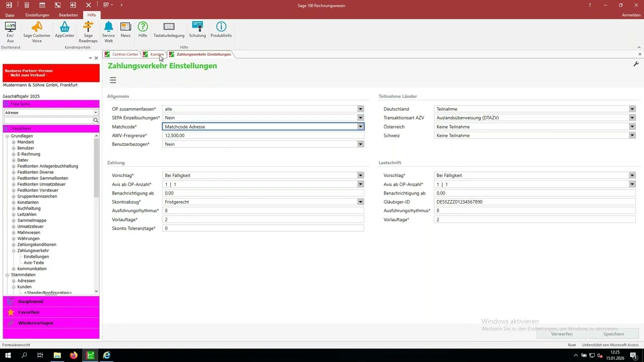The height and width of the screenshot is (362, 644).
Task: Launch the AppCenter portal
Action: tap(64, 30)
